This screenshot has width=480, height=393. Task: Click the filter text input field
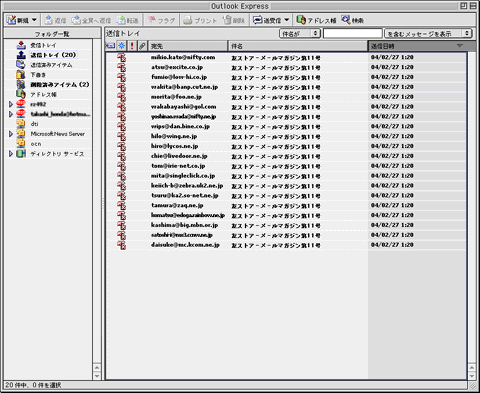(x=352, y=33)
